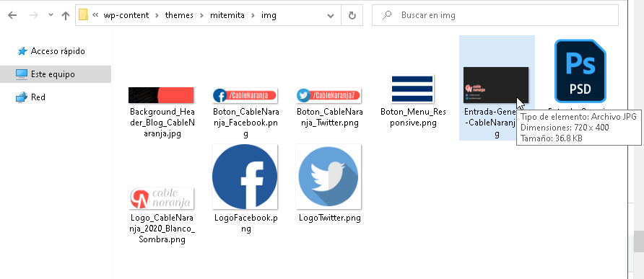Select Acceso rápido in sidebar
Viewport: 644px width, 279px height.
point(58,51)
